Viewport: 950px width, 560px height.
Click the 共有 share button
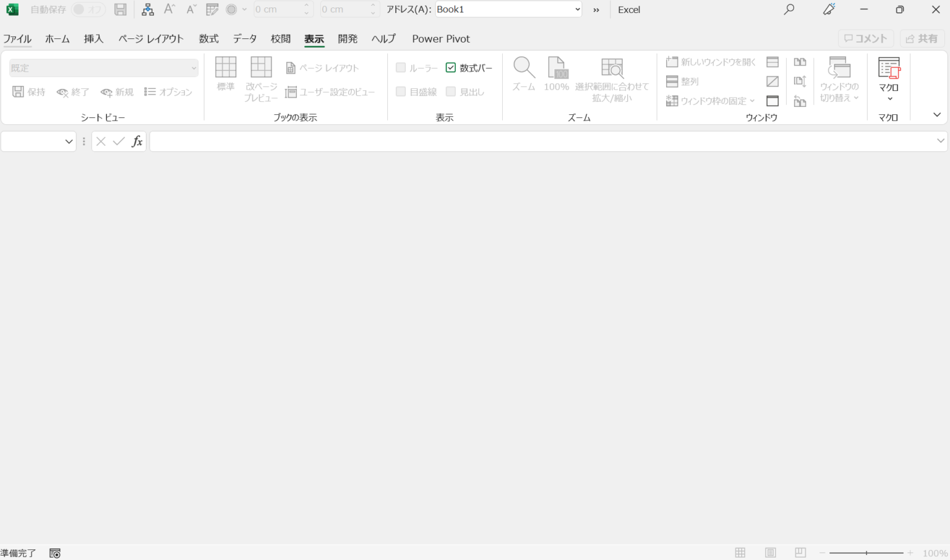click(x=922, y=38)
